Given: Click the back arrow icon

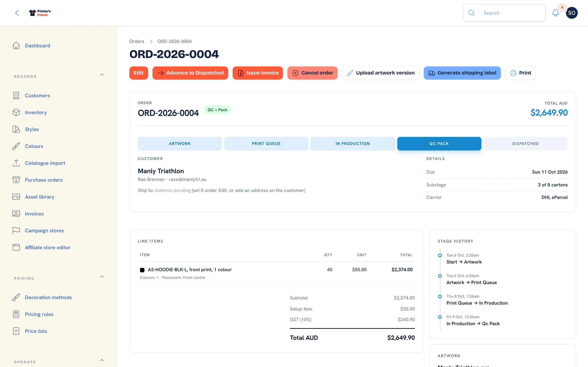Looking at the screenshot, I should [x=17, y=13].
